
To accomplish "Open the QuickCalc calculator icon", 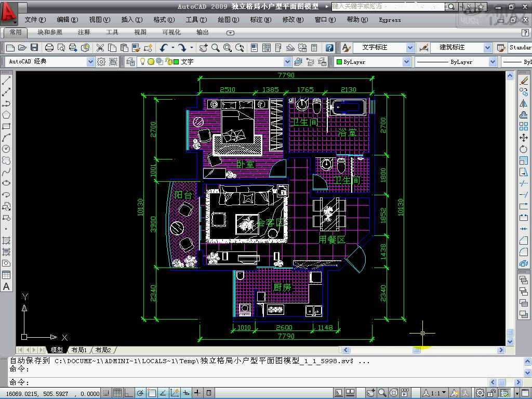I will pyautogui.click(x=314, y=48).
